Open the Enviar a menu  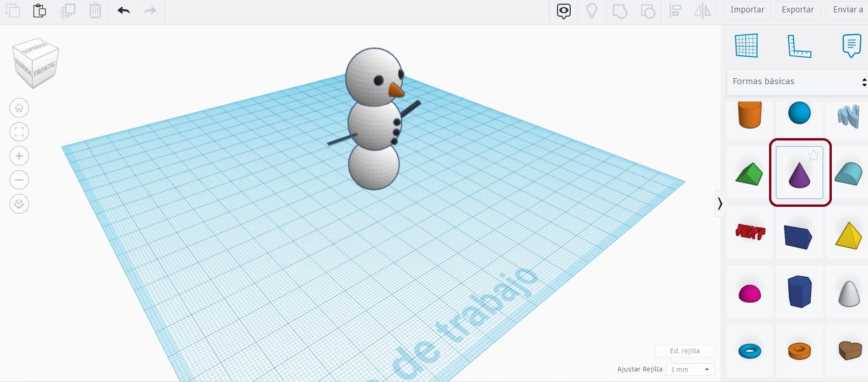point(847,10)
